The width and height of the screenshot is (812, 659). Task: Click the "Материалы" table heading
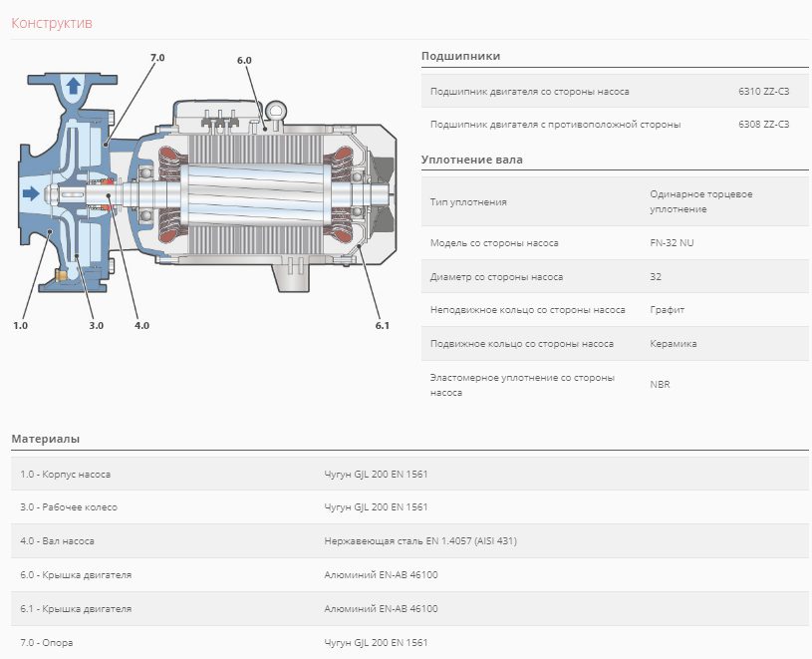pos(46,439)
